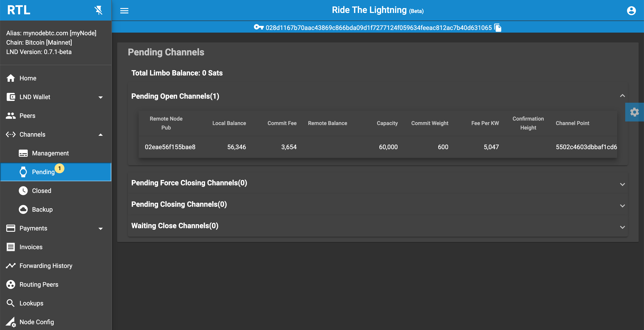Sort by Remote Balance column

pos(328,123)
